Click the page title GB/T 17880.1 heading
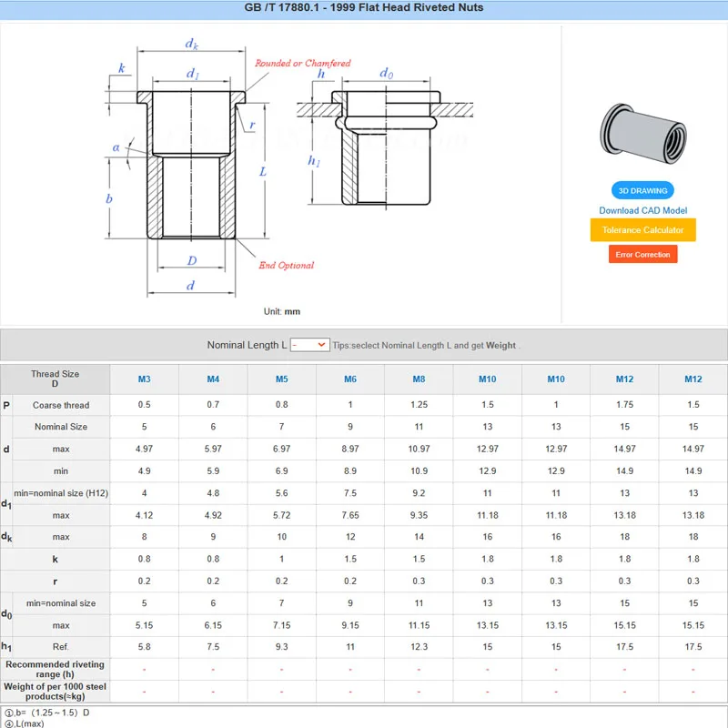Image resolution: width=728 pixels, height=728 pixels. [x=364, y=8]
